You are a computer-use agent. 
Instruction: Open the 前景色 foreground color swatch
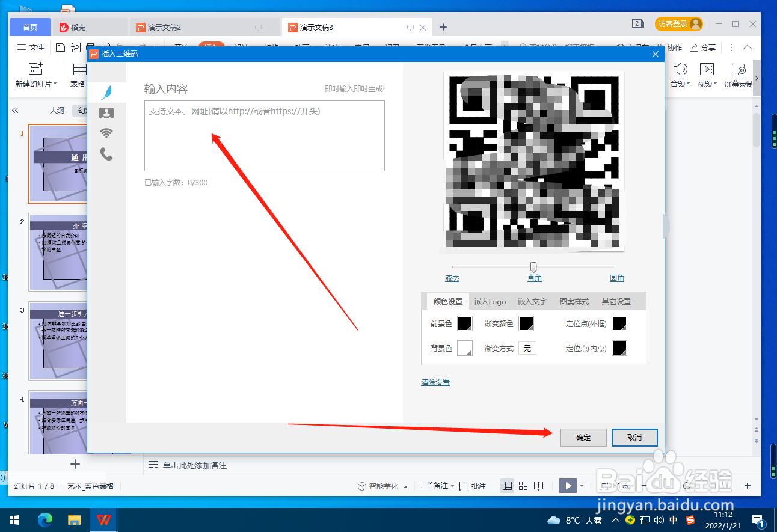click(465, 323)
